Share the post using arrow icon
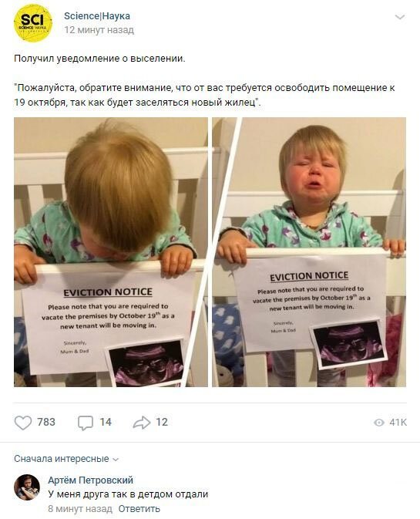 (142, 423)
